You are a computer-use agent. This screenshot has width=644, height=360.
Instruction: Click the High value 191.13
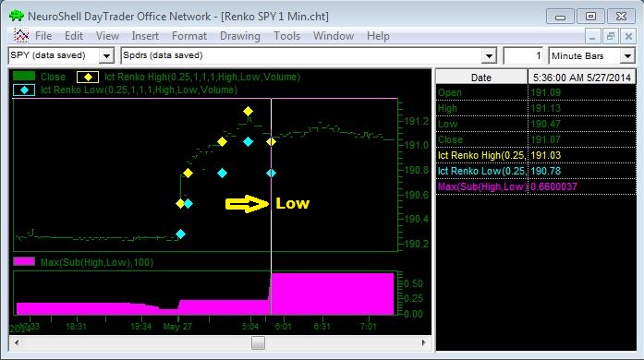(x=545, y=108)
